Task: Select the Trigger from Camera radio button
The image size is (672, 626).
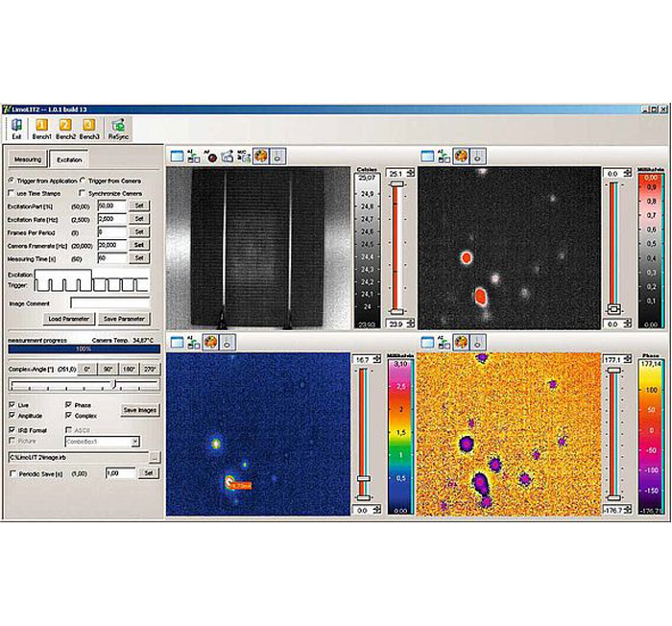Action: pyautogui.click(x=83, y=180)
